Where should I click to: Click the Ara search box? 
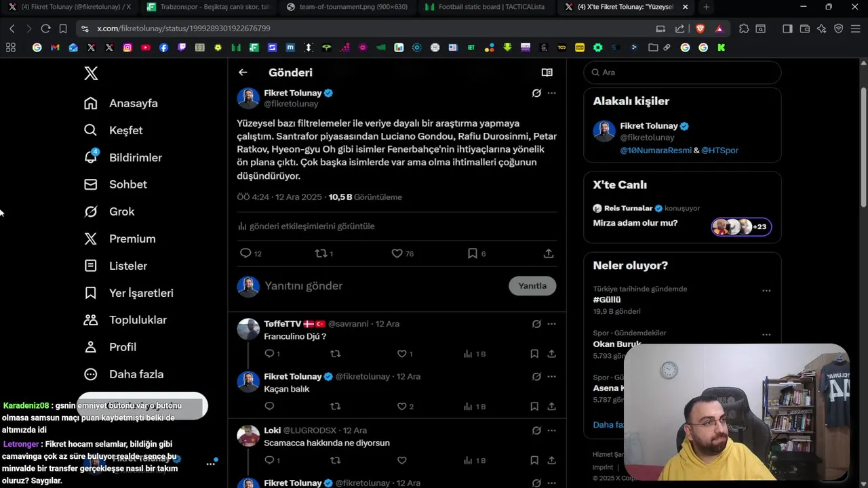682,73
